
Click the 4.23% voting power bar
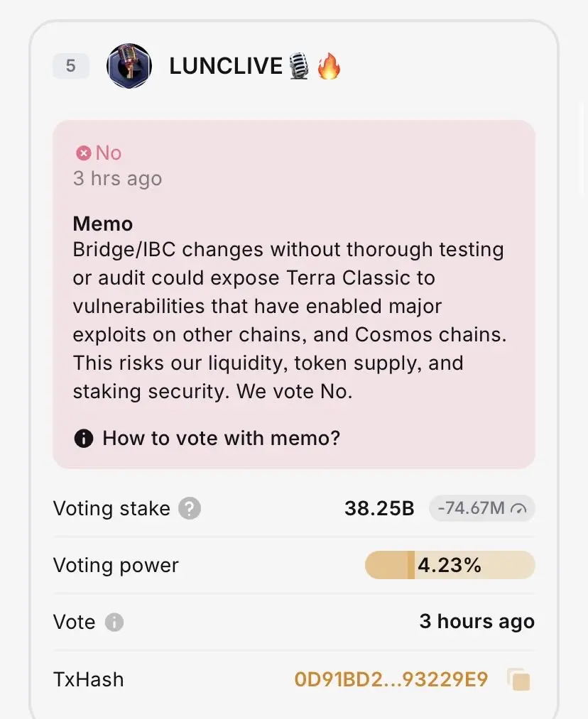click(450, 565)
